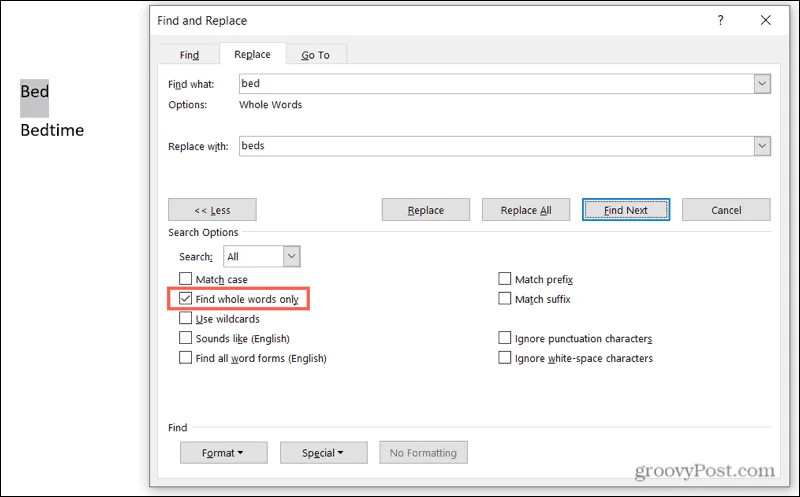Click the help question mark icon
This screenshot has width=800, height=497.
[x=720, y=20]
